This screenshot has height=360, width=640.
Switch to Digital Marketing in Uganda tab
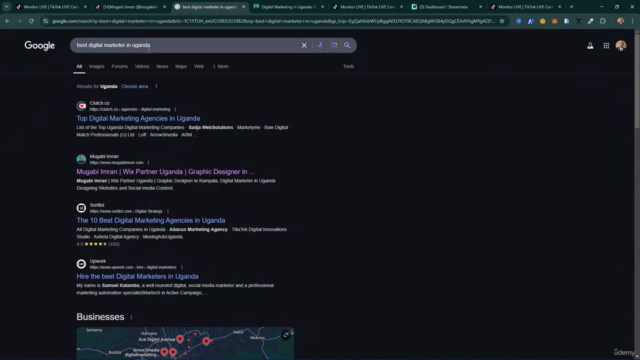pyautogui.click(x=288, y=7)
